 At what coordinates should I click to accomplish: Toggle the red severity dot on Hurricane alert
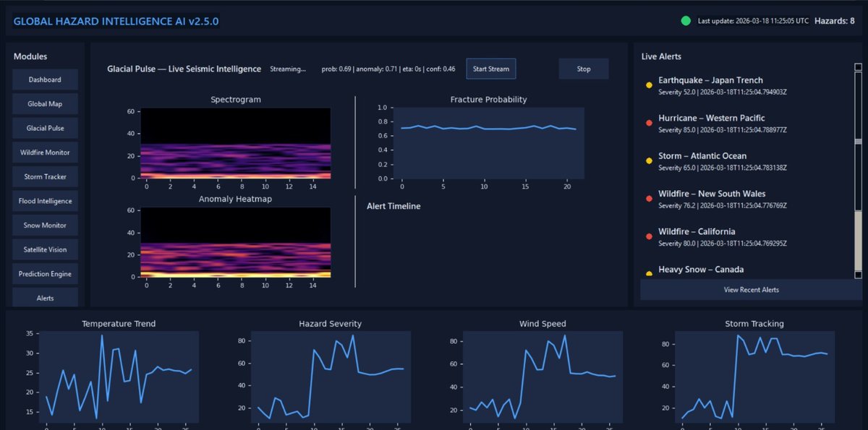click(649, 123)
